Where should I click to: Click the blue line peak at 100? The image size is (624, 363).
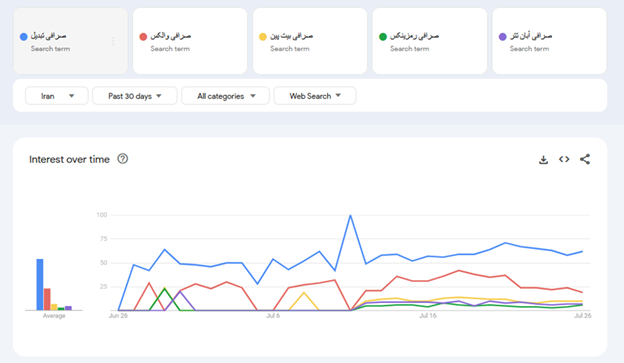click(350, 215)
